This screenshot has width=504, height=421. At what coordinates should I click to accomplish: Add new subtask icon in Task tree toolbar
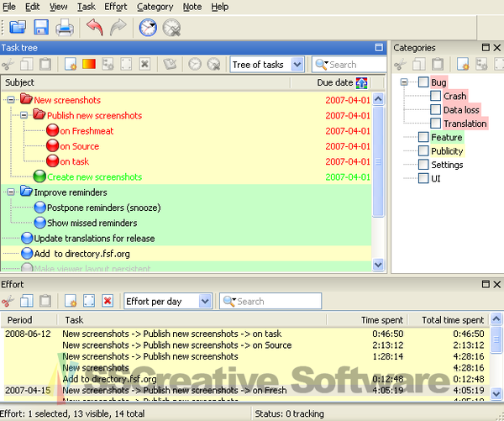pyautogui.click(x=108, y=65)
